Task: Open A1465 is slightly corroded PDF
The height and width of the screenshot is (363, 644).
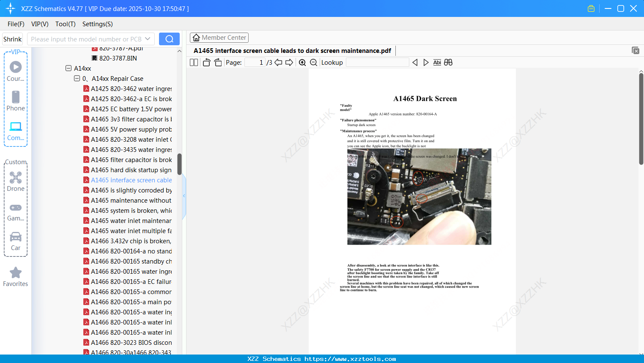Action: [128, 190]
